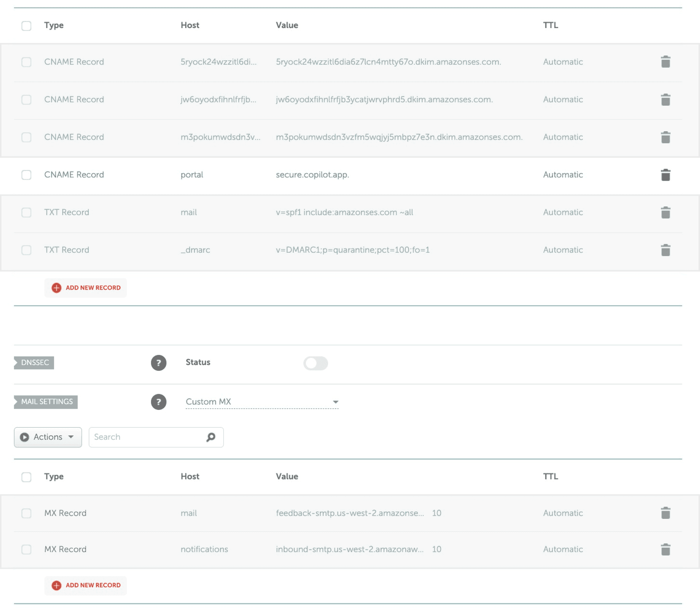Delete the notifications MX record
Viewport: 700px width, 611px height.
tap(666, 549)
